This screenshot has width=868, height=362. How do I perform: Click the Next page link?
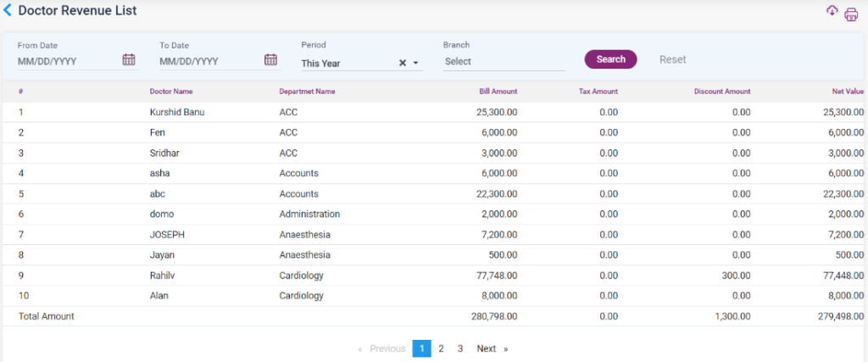click(x=487, y=348)
